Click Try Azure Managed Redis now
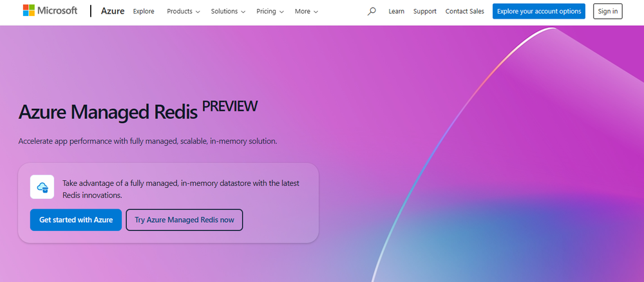The image size is (644, 282). [184, 220]
